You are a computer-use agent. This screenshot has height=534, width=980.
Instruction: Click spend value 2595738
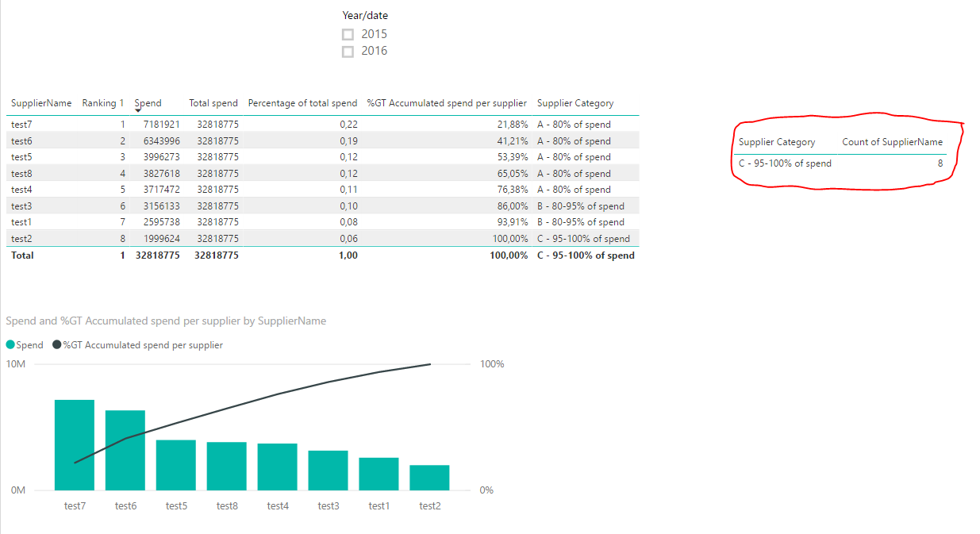click(x=161, y=222)
